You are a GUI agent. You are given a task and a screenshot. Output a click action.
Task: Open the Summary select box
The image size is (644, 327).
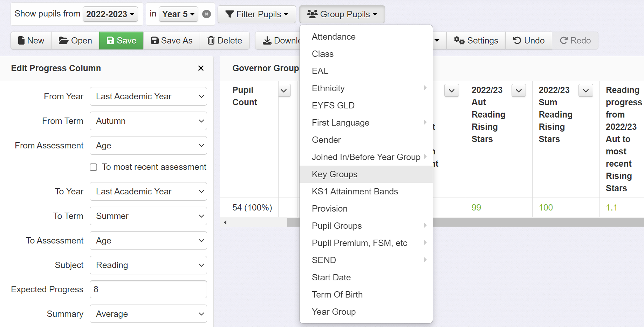[148, 314]
